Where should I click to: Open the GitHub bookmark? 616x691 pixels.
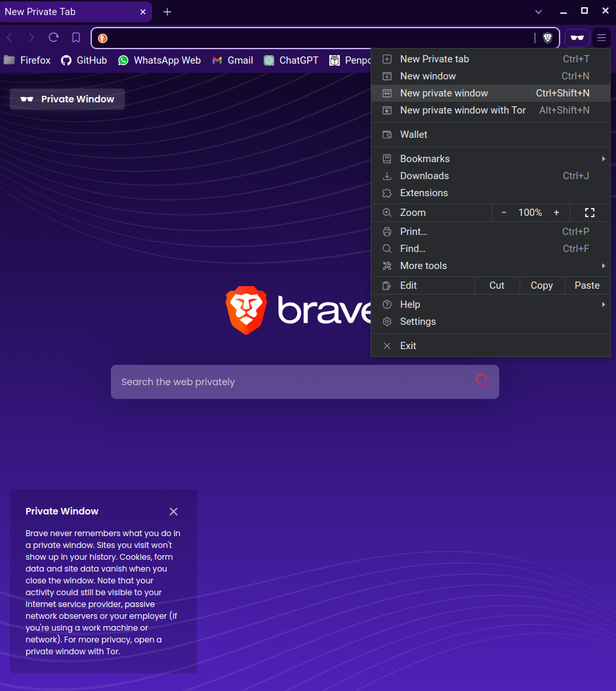(84, 60)
